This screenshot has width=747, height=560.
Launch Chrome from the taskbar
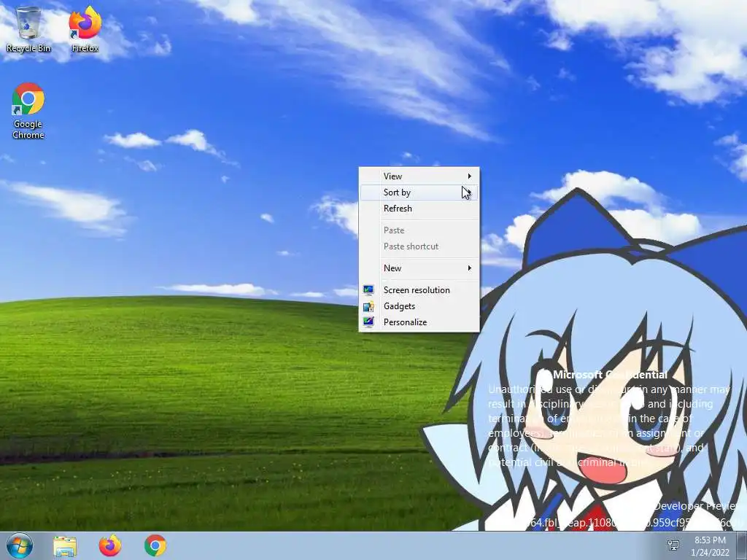tap(155, 545)
